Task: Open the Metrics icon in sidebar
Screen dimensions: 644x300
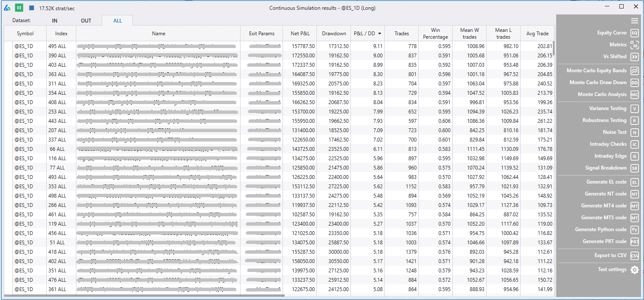Action: pyautogui.click(x=634, y=45)
